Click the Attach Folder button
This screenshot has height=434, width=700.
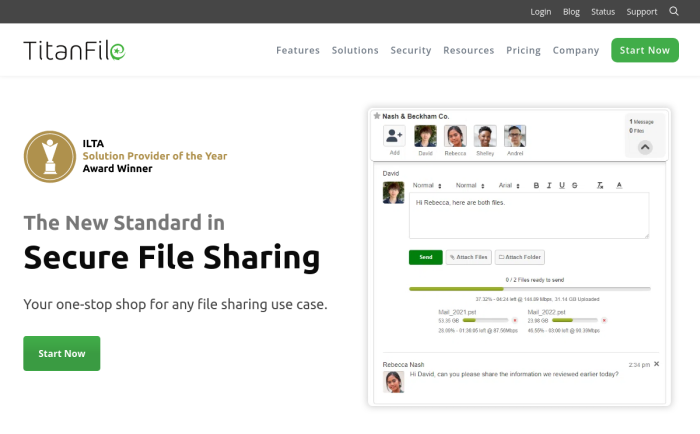point(520,257)
